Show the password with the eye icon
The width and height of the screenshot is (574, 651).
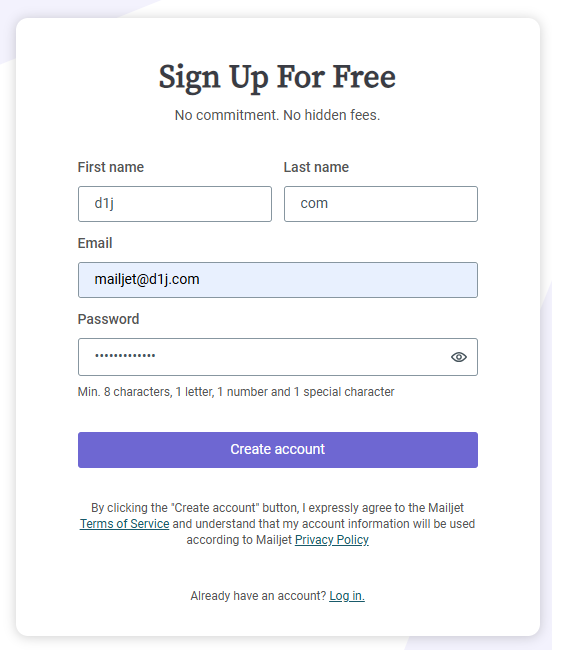(x=458, y=357)
